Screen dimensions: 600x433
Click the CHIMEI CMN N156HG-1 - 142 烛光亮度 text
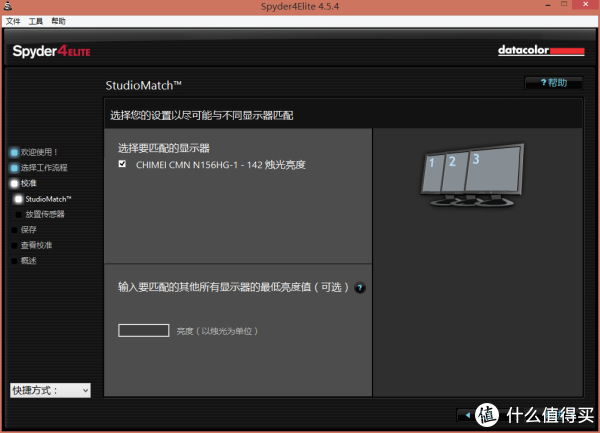pos(220,165)
